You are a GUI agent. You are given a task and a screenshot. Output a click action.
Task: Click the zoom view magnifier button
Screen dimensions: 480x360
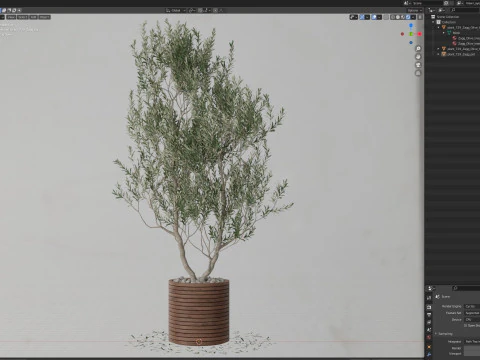418,49
